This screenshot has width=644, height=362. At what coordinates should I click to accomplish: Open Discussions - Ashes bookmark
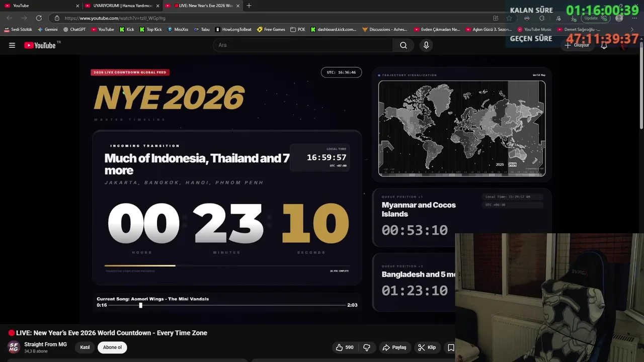pos(385,30)
